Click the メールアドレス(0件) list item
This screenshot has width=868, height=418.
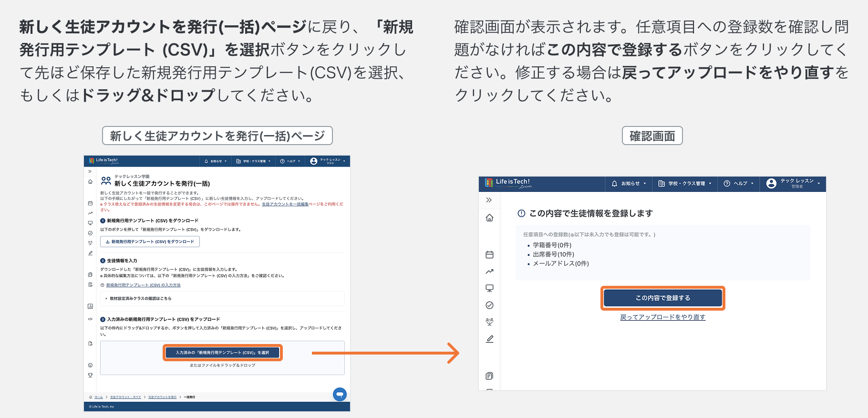click(x=561, y=263)
